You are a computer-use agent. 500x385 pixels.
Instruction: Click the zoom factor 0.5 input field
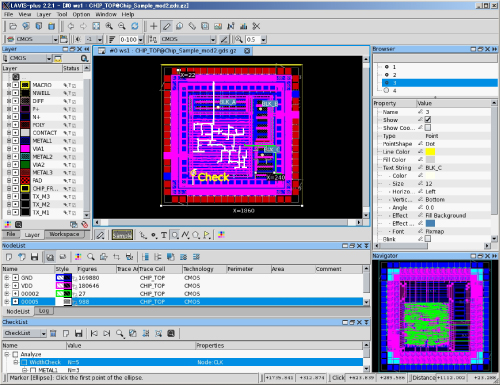coord(253,40)
